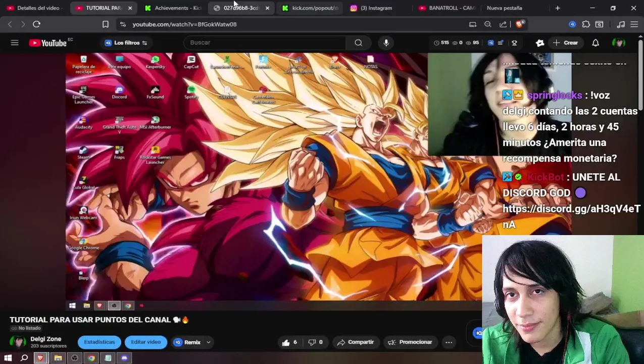Switch to the Detalles del video tab
Image resolution: width=644 pixels, height=364 pixels.
pos(34,8)
